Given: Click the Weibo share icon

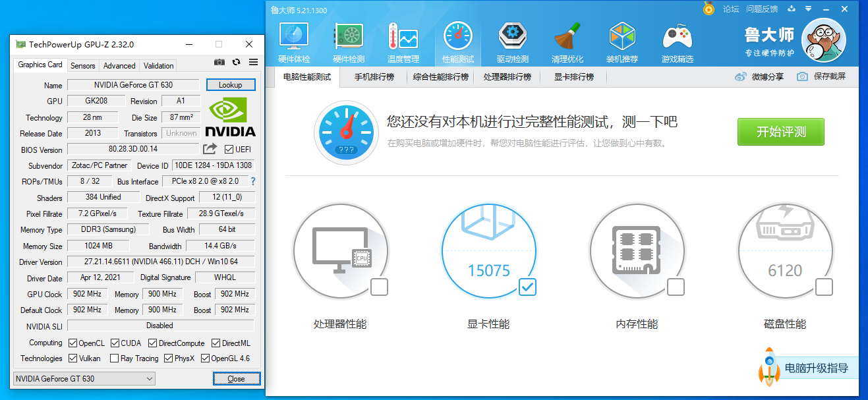Looking at the screenshot, I should (741, 76).
